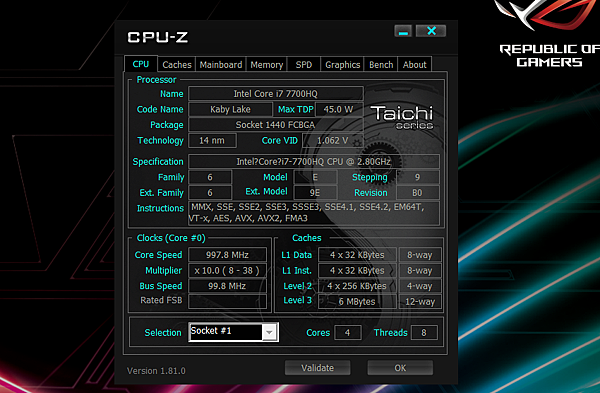Click the Threads count value 8
The width and height of the screenshot is (600, 393).
coord(424,333)
